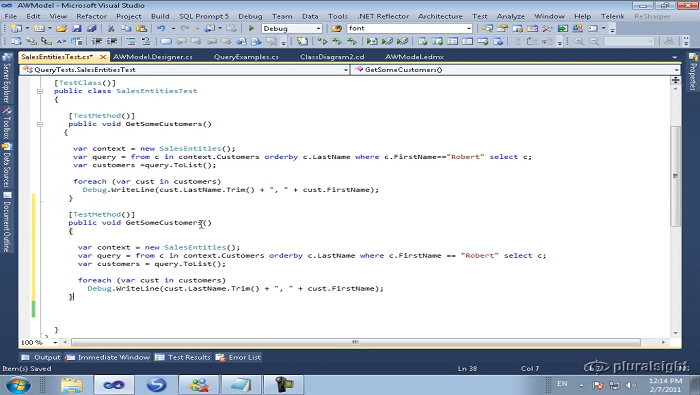The width and height of the screenshot is (700, 395).
Task: Switch to the QueryExamples.cs tab
Action: [246, 57]
